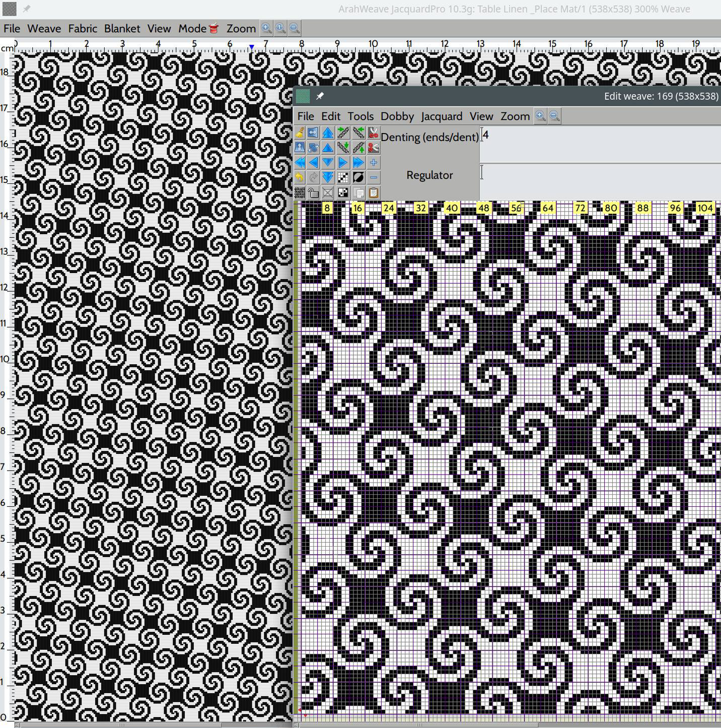Click the staircase icon with left-pointing green arrow
Screen dimensions: 721x728
(358, 133)
